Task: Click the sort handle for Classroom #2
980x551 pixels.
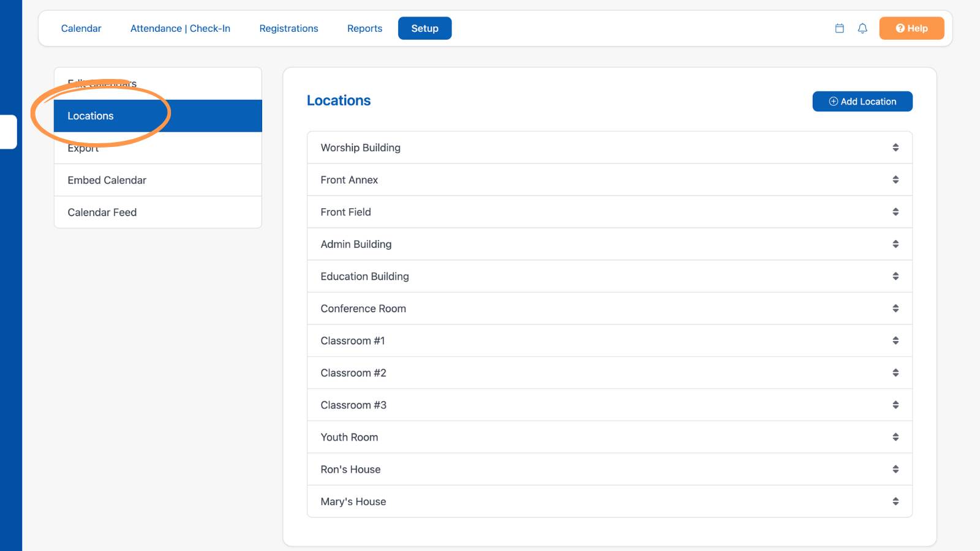Action: tap(895, 373)
